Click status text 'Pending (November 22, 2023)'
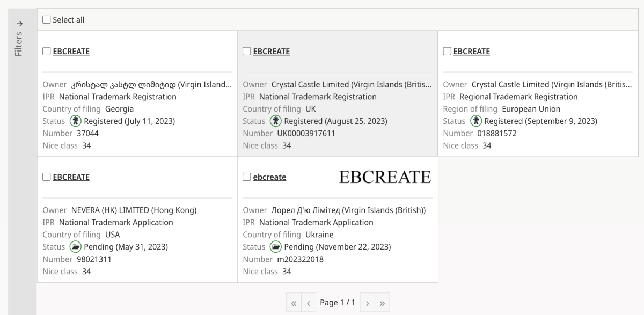 point(338,247)
